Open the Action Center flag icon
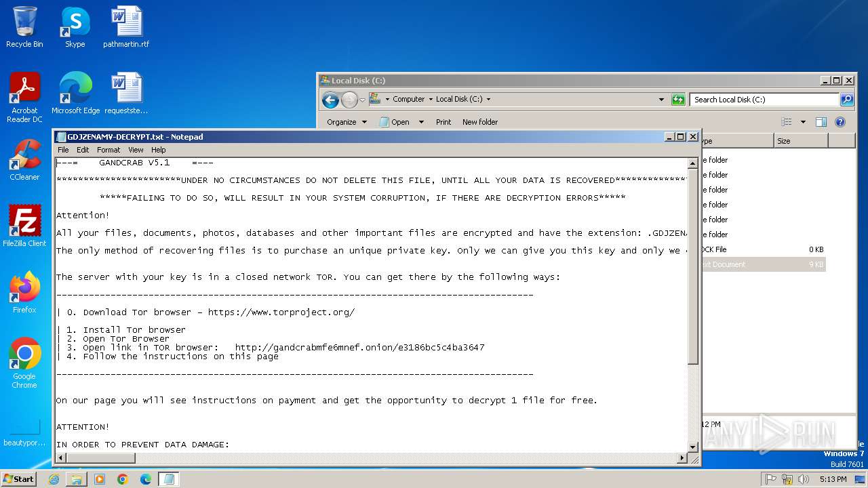Screen dimensions: 868x488 (771, 479)
